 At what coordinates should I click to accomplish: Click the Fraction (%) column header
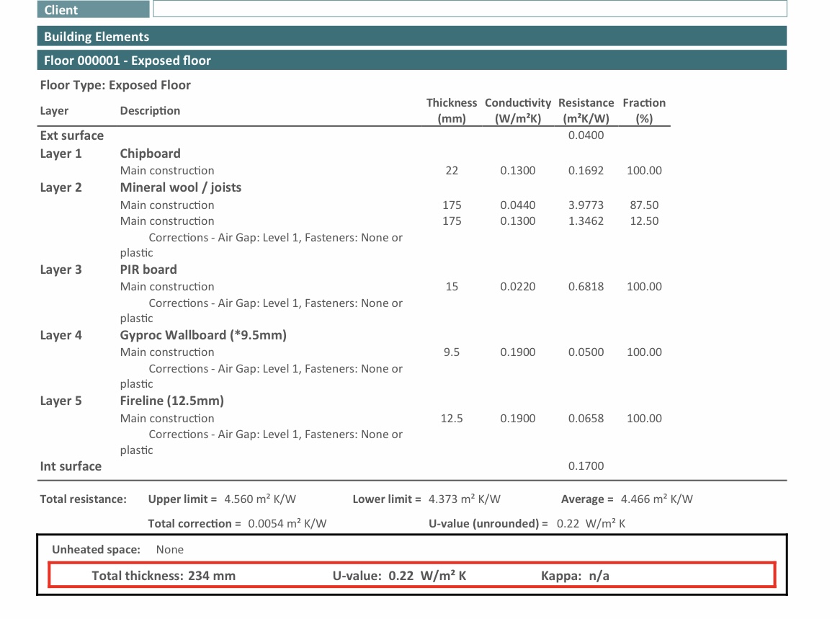click(644, 111)
